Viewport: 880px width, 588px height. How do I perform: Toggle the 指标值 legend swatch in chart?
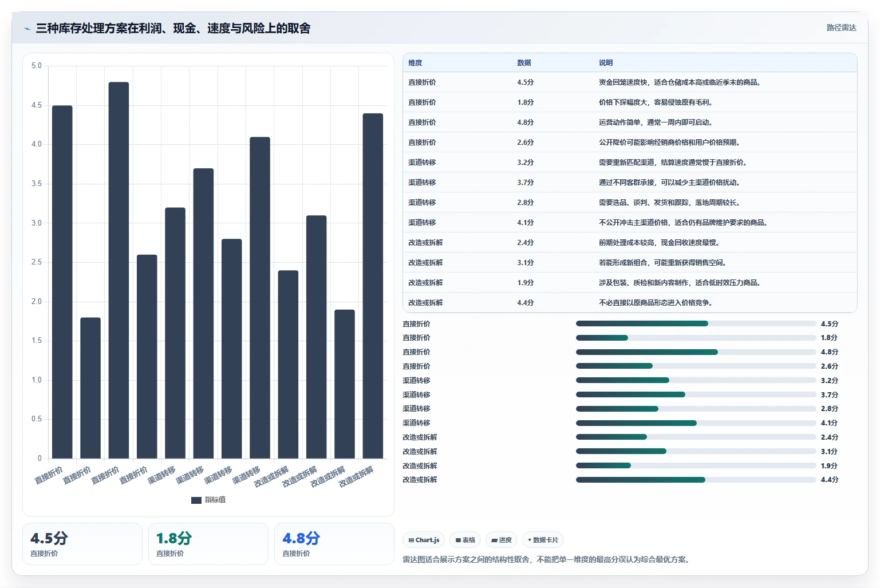(196, 500)
